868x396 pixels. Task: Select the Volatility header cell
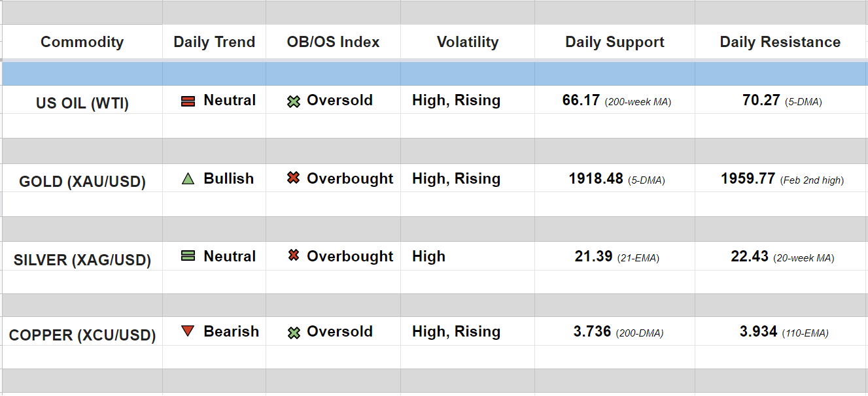click(x=467, y=42)
